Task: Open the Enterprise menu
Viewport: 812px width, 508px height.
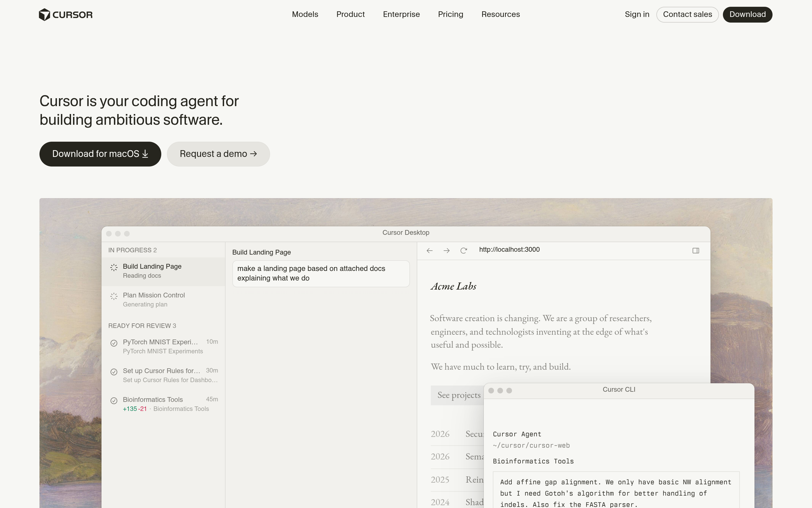Action: 401,14
